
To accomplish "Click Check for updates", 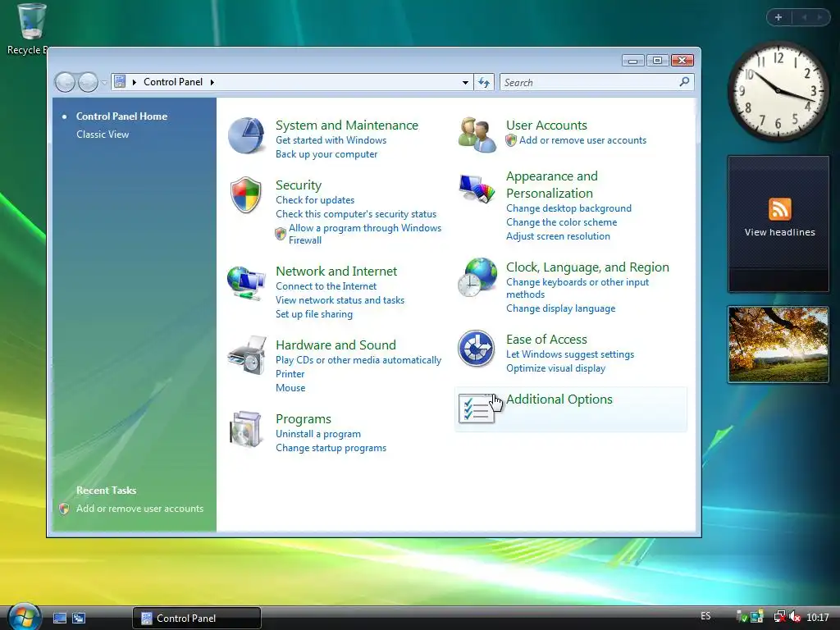I will (x=315, y=200).
